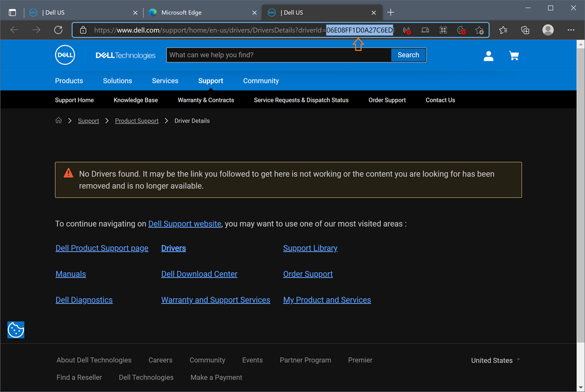Viewport: 585px width, 392px height.
Task: Open the vertical tabs panel icon
Action: pos(12,12)
